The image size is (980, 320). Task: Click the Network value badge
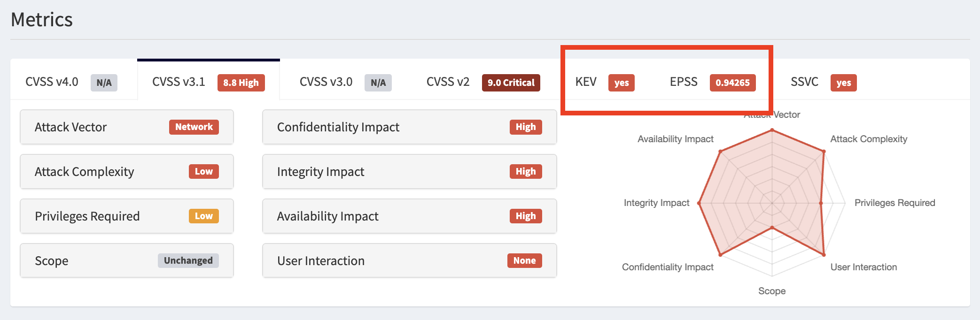(x=194, y=127)
